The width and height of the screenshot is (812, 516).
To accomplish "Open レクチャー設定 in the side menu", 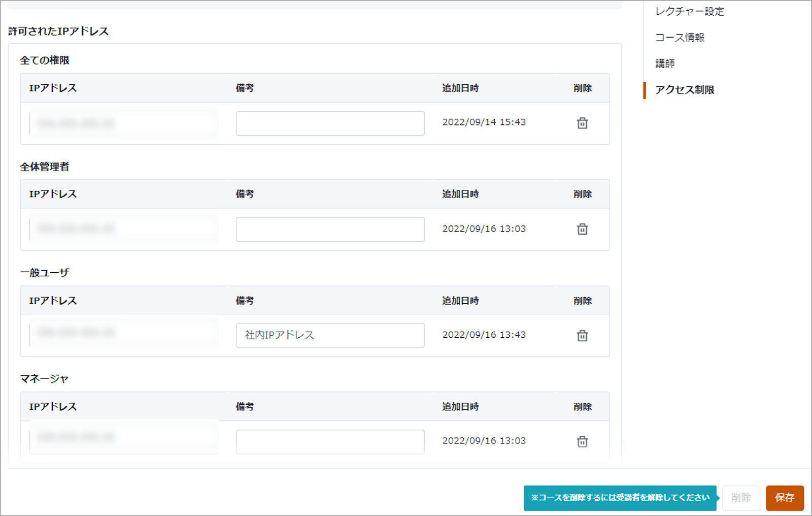I will 689,11.
